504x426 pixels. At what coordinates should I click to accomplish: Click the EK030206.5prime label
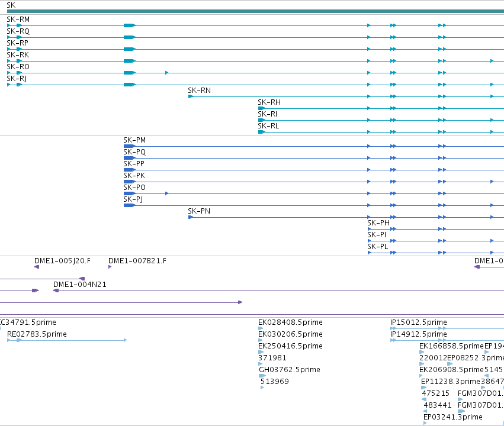[290, 334]
